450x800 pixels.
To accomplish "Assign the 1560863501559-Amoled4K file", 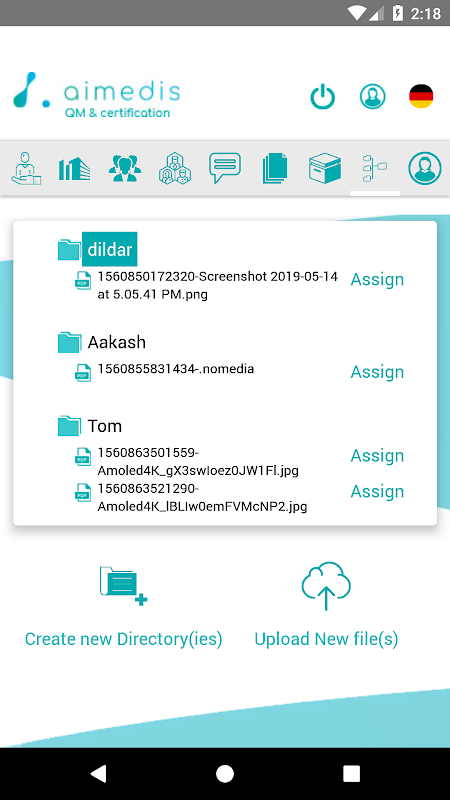I will pyautogui.click(x=377, y=456).
